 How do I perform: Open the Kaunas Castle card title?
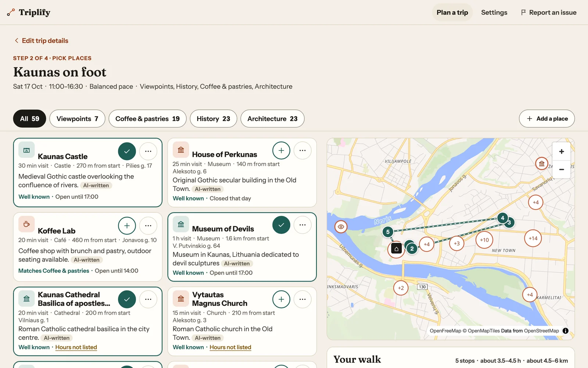[x=63, y=156]
